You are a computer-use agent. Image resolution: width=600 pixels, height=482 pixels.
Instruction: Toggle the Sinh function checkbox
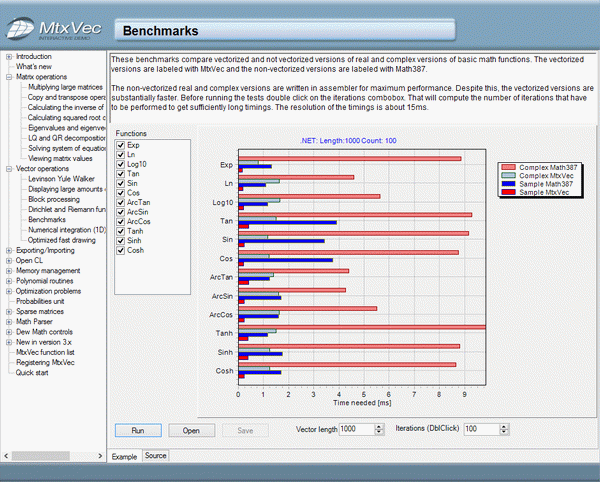(121, 241)
